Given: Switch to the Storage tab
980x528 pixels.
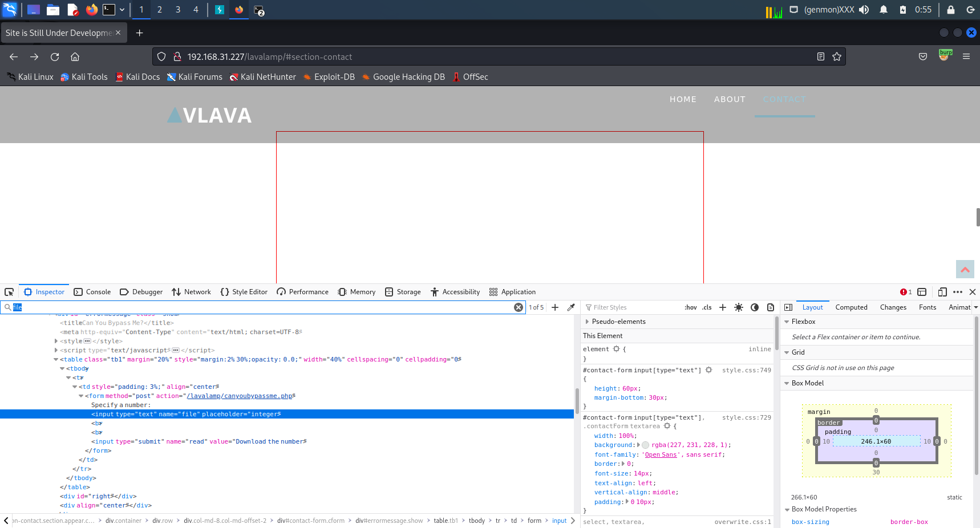Looking at the screenshot, I should pyautogui.click(x=403, y=292).
